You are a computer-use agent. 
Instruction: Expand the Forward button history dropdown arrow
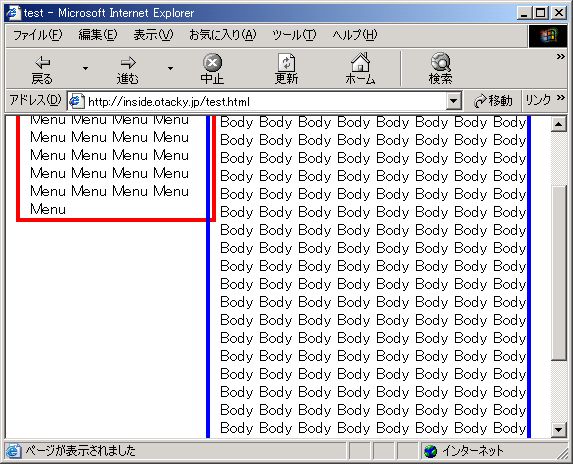point(170,68)
